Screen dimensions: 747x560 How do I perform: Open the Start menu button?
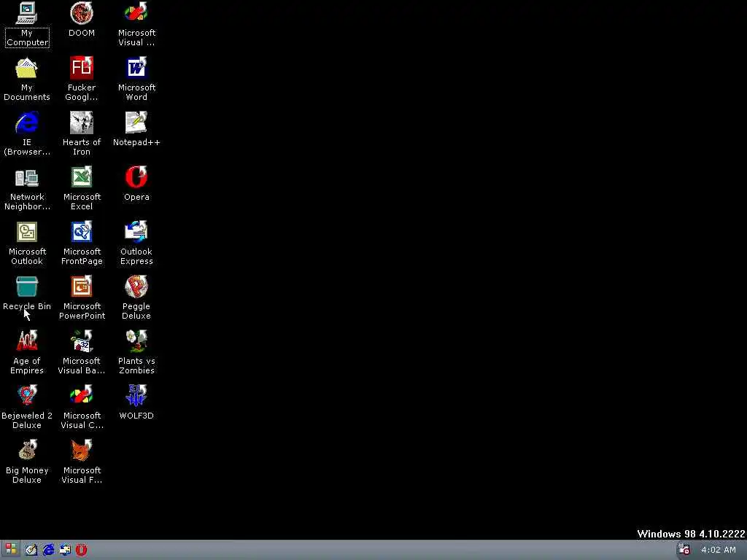pyautogui.click(x=10, y=550)
